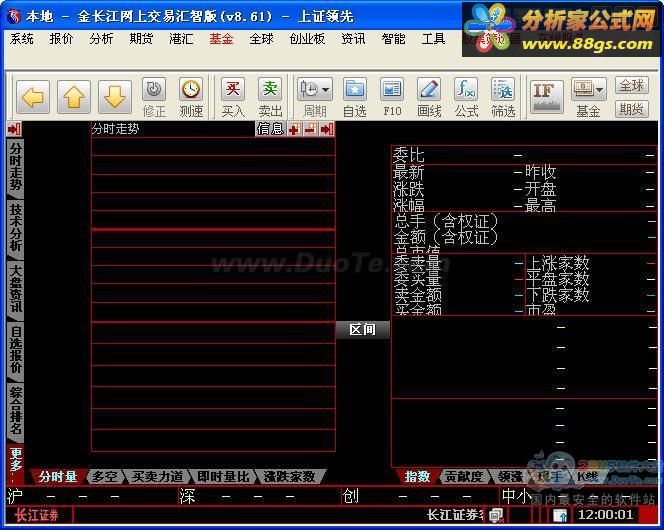
Task: Click the 分时走势 chart title
Action: 116,129
